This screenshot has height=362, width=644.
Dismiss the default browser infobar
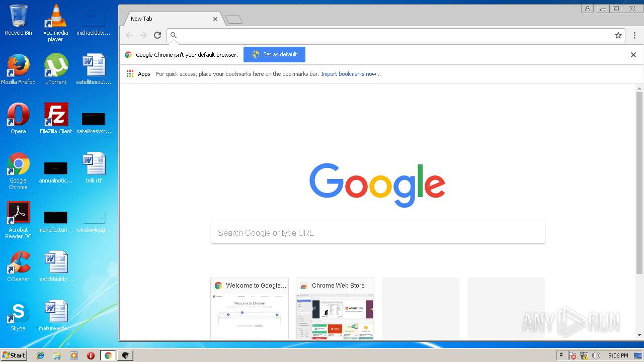(633, 55)
